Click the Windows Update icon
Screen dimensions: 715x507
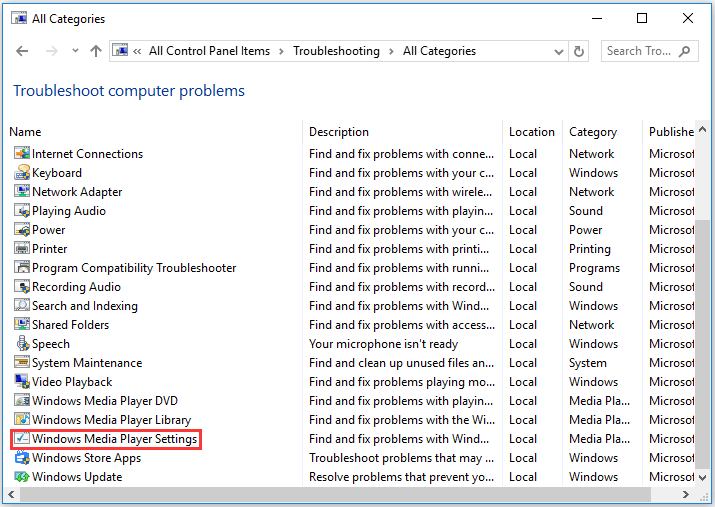[x=21, y=476]
